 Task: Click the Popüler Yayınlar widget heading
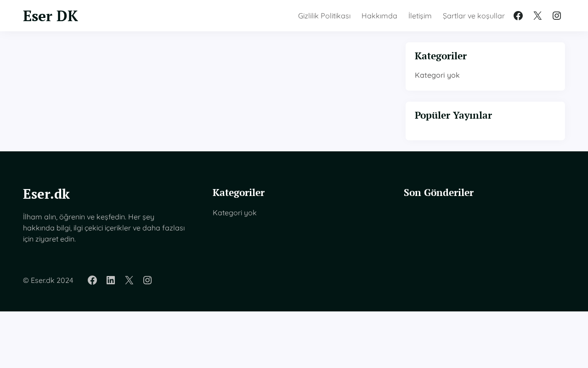coord(453,115)
